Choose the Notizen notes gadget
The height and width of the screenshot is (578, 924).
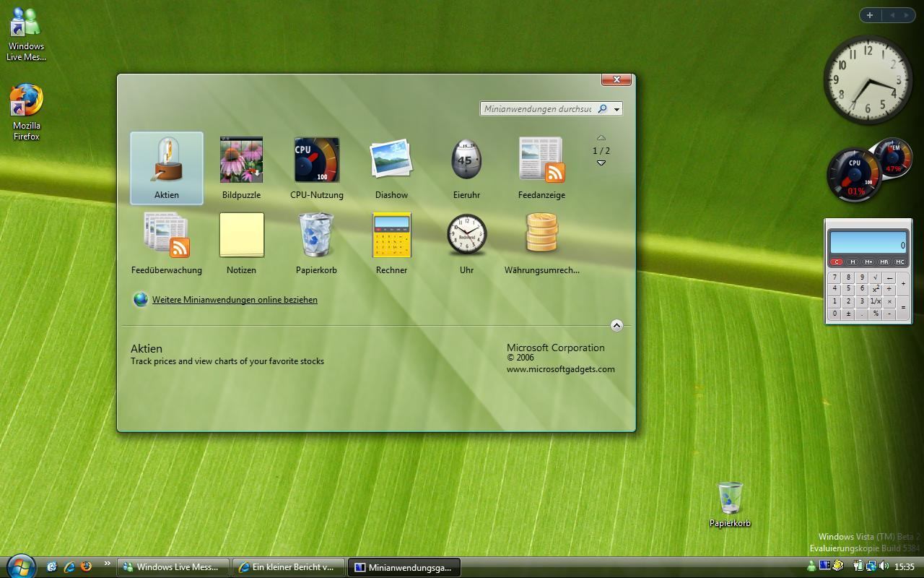(241, 243)
